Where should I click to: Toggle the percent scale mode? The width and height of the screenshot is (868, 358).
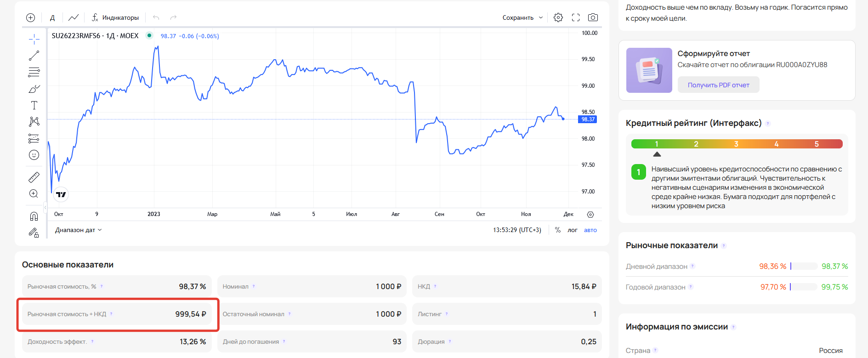(557, 230)
